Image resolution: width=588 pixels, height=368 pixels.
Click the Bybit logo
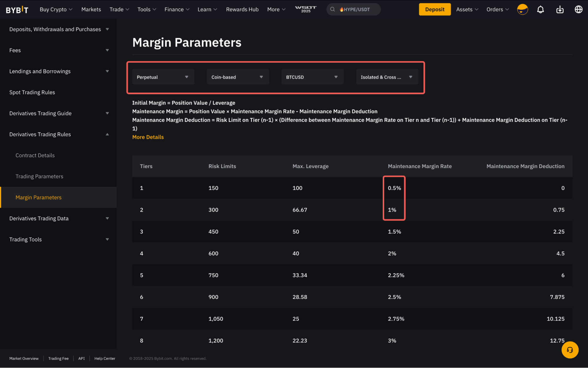coord(17,10)
